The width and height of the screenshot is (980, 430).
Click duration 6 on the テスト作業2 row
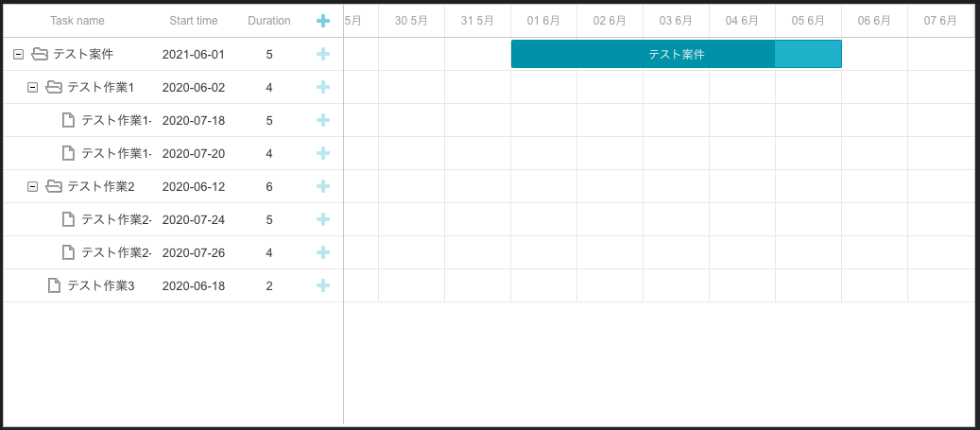click(x=269, y=187)
